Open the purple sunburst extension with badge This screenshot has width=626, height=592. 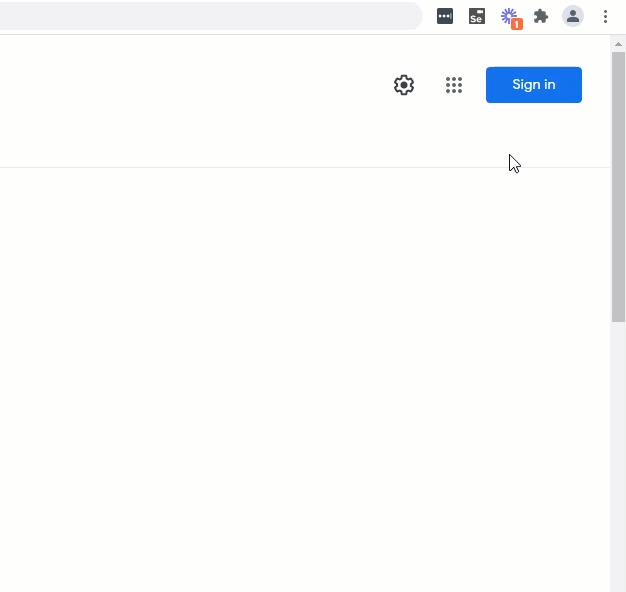click(x=511, y=18)
